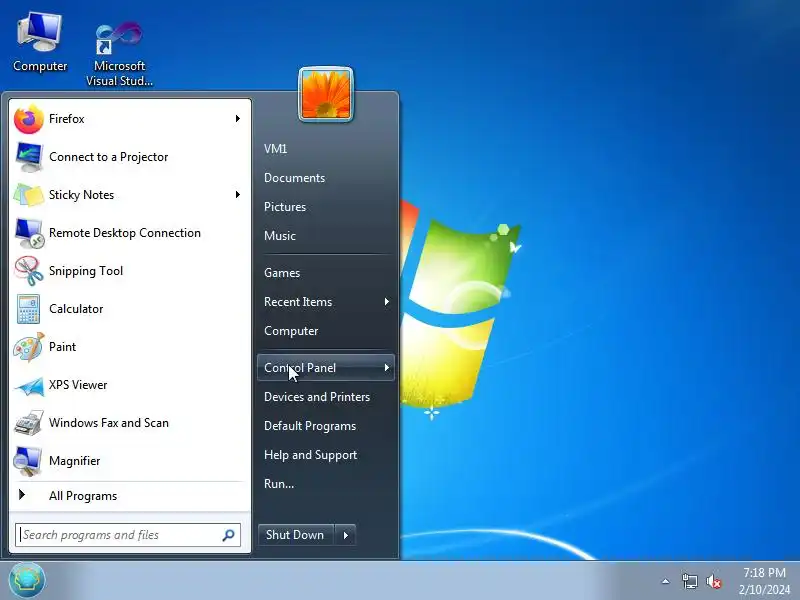This screenshot has width=800, height=600.
Task: Expand All Programs list
Action: [x=130, y=496]
